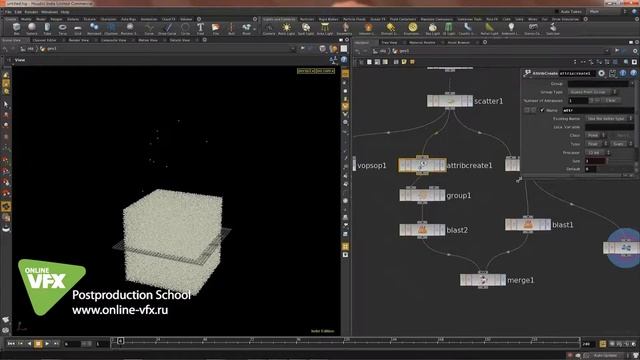The width and height of the screenshot is (640, 360).
Task: Select the Font (T) shelf tool
Action: tap(200, 29)
